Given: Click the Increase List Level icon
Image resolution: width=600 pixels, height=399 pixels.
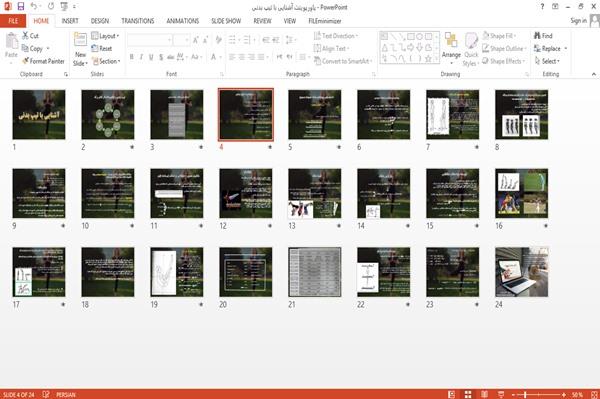Looking at the screenshot, I should [x=276, y=40].
